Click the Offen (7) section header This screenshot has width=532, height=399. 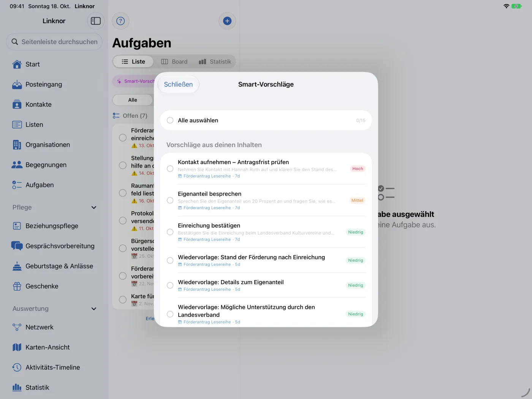[x=130, y=116]
